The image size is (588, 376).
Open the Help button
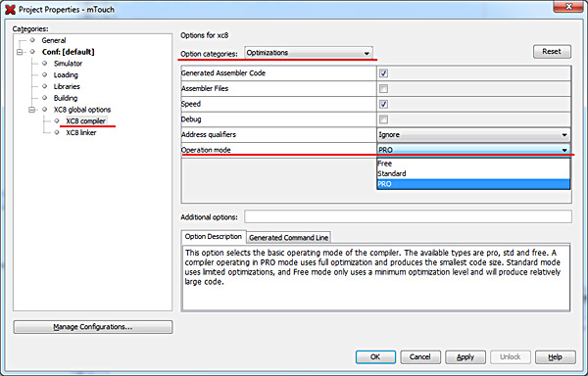point(555,356)
